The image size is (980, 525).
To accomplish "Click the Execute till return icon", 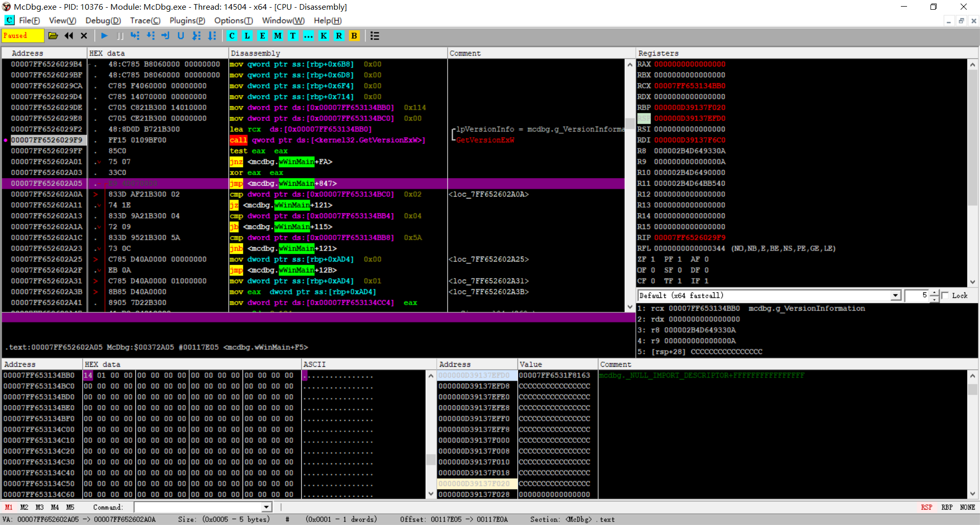I will click(x=165, y=36).
